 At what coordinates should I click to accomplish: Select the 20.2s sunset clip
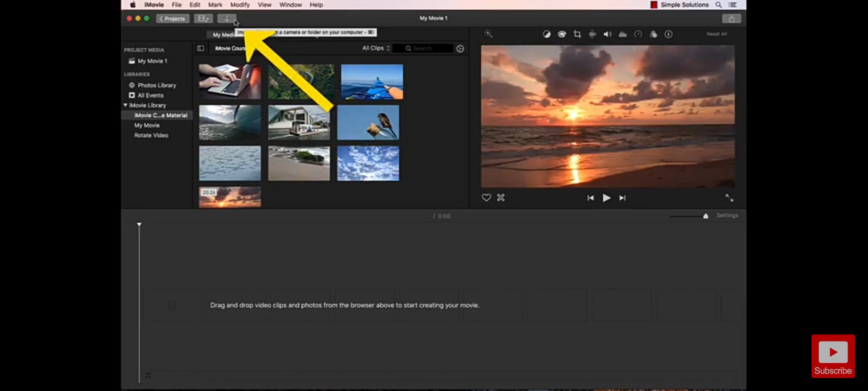(230, 197)
